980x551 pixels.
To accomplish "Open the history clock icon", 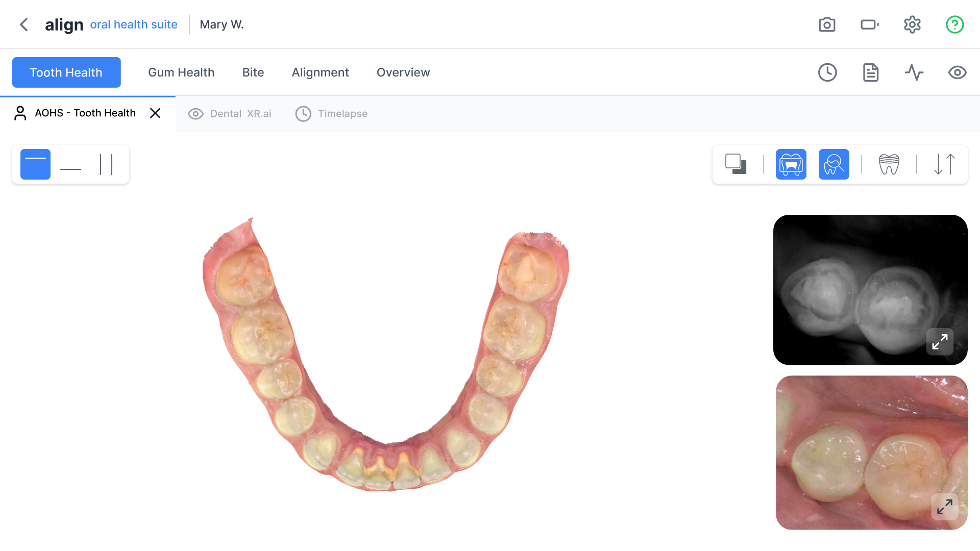I will (x=827, y=72).
